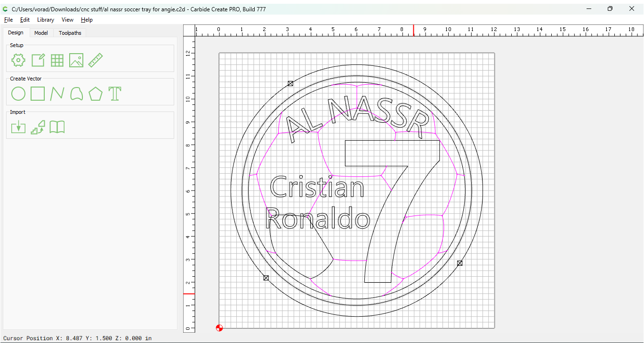Screen dimensions: 644x343
Task: Select the Rectangle creation tool
Action: coord(38,94)
